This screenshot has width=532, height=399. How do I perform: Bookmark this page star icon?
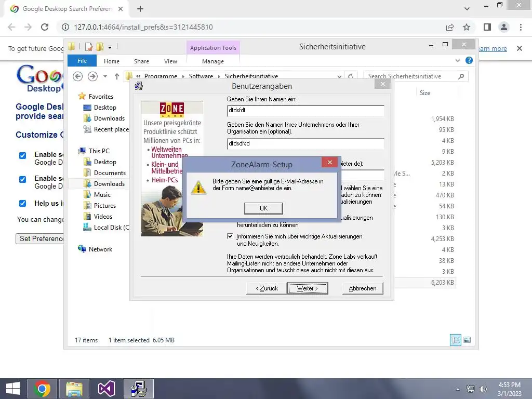(467, 27)
